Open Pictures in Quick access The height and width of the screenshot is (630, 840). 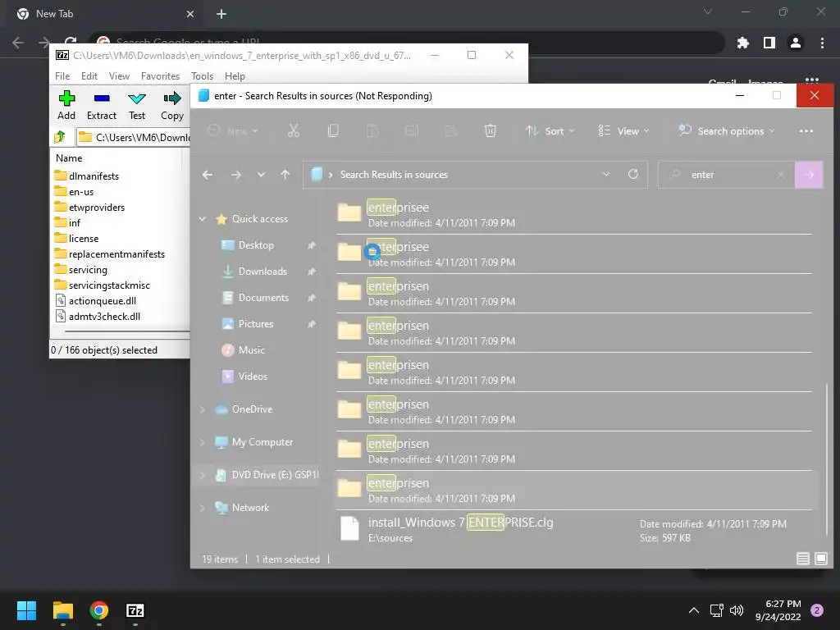click(x=256, y=323)
